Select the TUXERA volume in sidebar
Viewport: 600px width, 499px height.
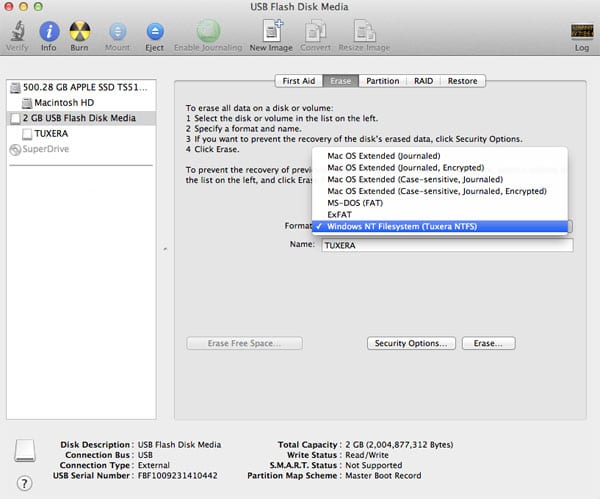click(x=81, y=134)
